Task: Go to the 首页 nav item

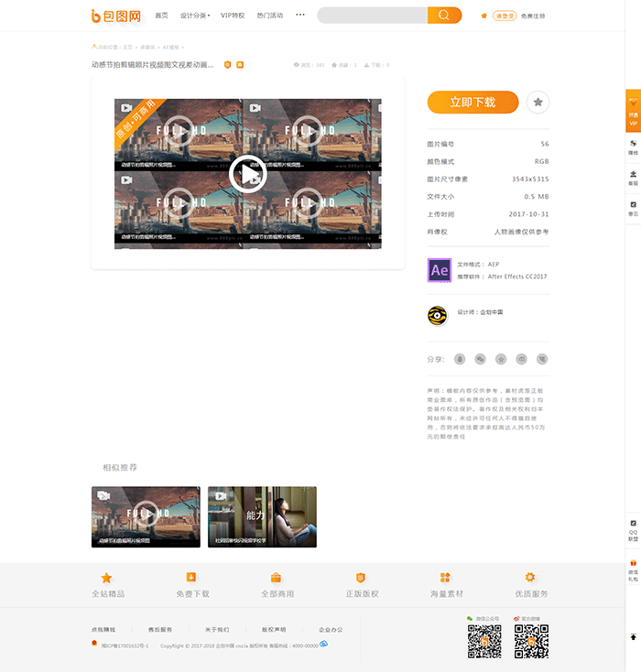Action: tap(162, 16)
